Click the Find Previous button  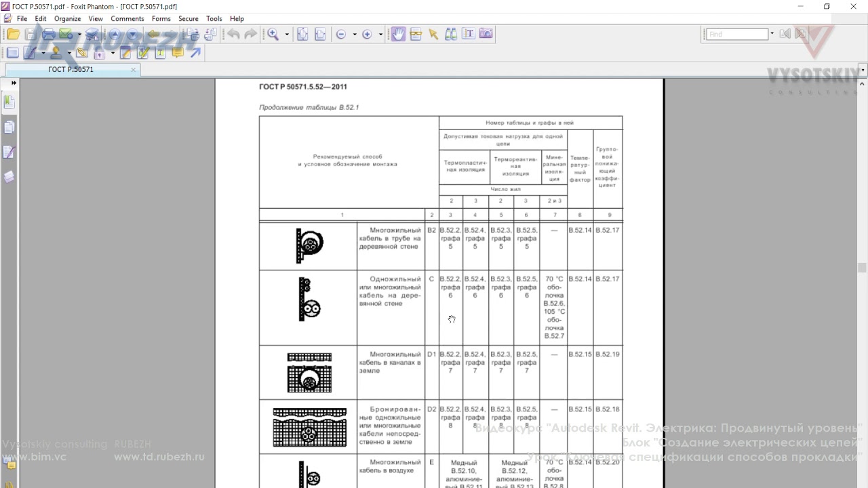point(785,34)
